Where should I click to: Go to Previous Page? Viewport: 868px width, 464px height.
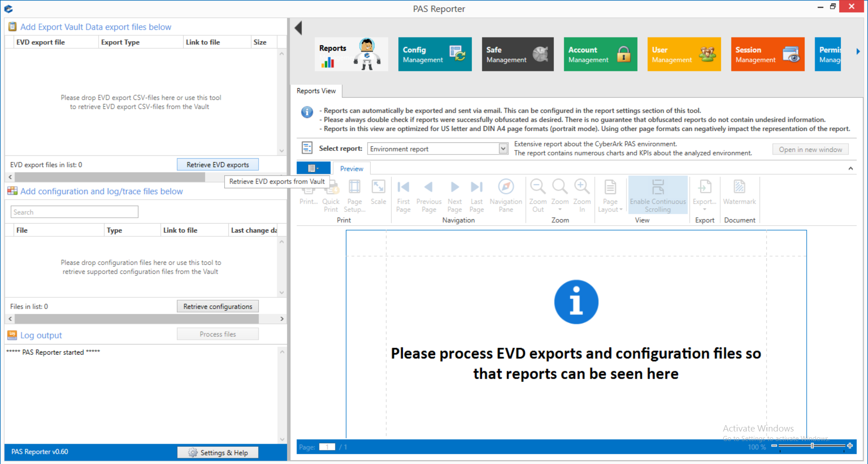(429, 196)
